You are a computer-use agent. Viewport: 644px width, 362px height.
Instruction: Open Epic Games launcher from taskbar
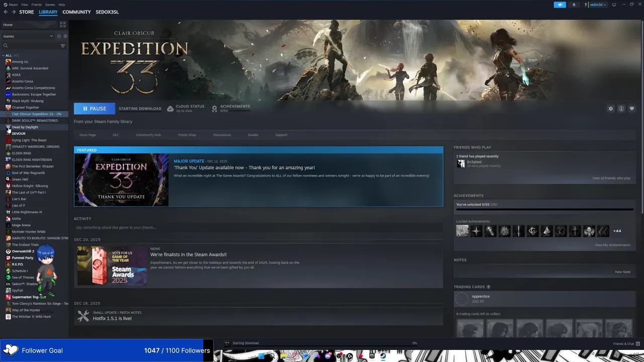pos(372,356)
